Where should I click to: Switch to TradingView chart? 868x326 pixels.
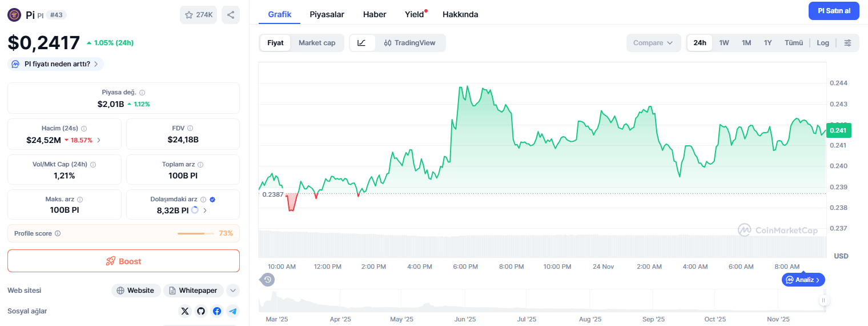409,43
